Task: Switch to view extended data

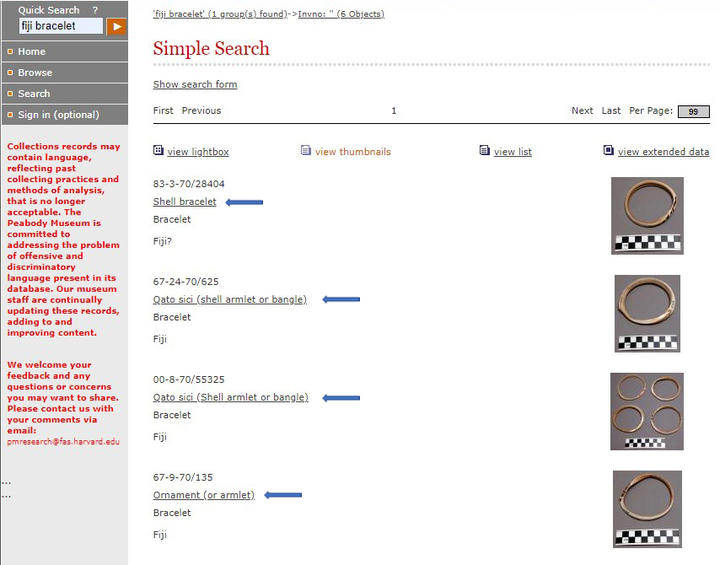Action: [664, 152]
